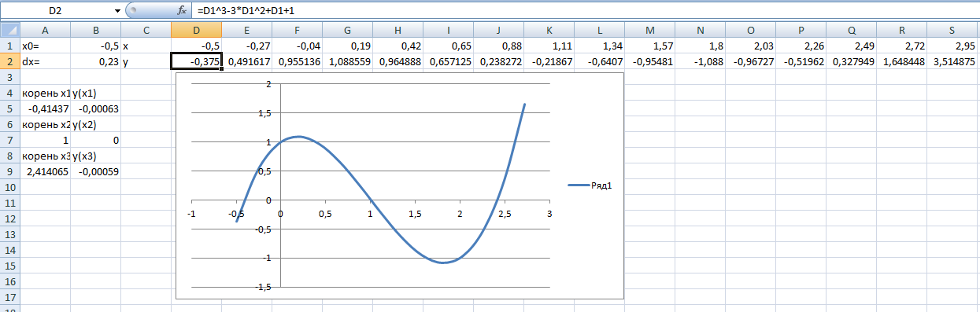
Task: Click cell B1 with value -0,5
Action: pos(95,46)
